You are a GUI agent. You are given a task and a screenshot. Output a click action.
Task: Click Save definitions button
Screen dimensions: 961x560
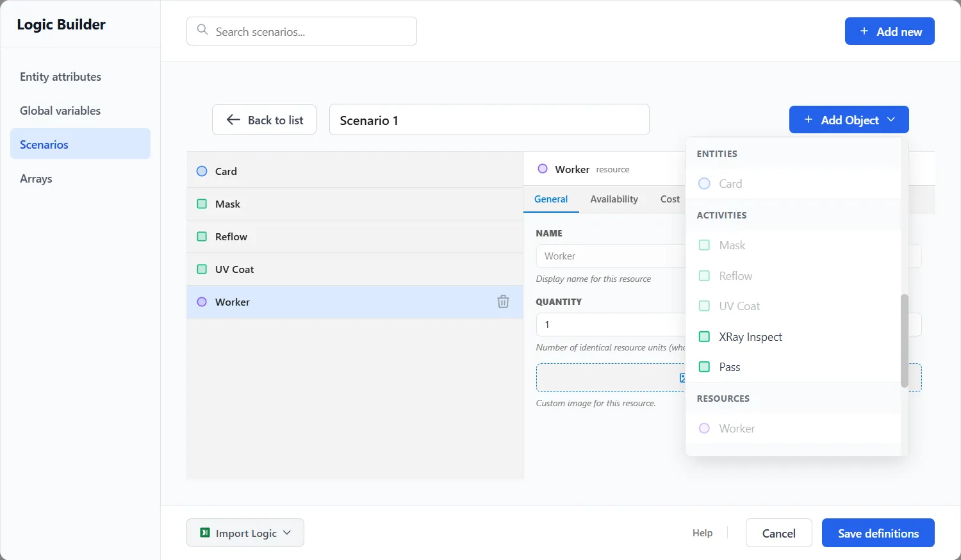tap(878, 532)
